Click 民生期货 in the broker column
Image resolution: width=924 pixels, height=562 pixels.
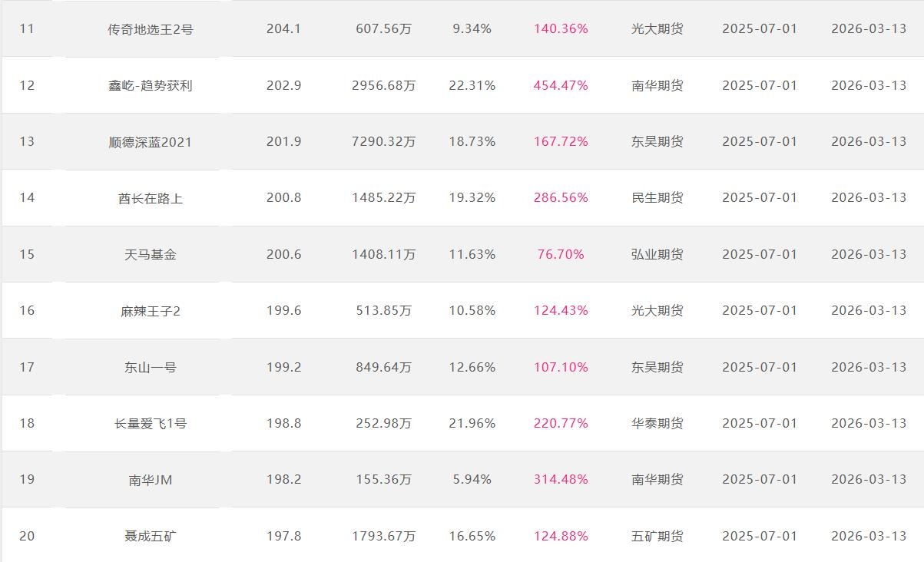point(657,198)
